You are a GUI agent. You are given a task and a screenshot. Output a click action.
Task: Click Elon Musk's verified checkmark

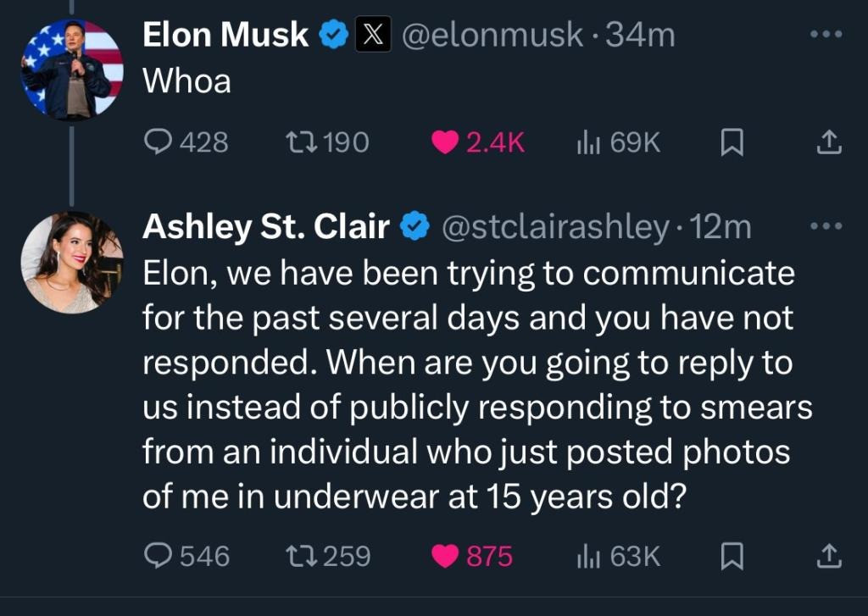coord(335,34)
